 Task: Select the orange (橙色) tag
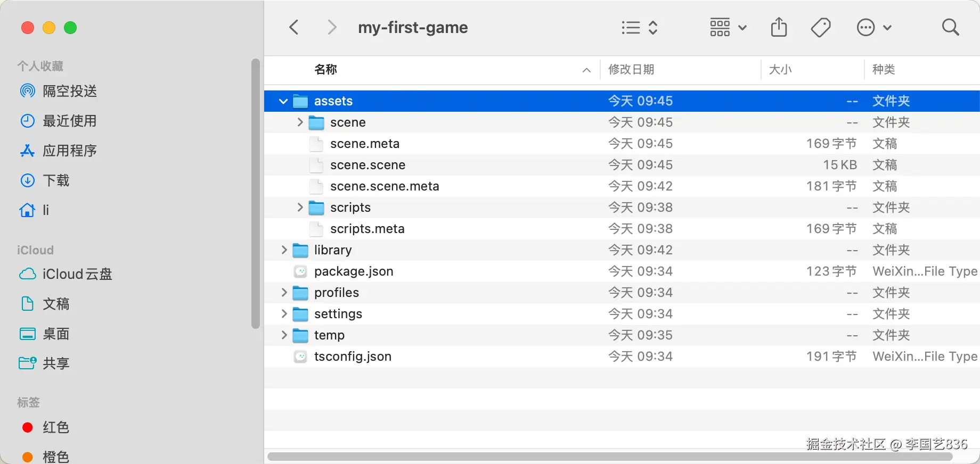46,457
